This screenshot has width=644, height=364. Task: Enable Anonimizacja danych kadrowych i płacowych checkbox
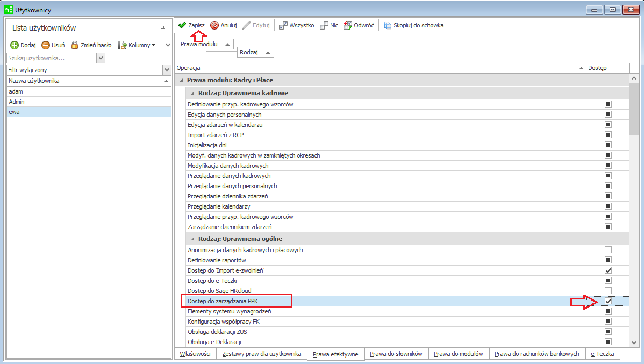(x=609, y=250)
